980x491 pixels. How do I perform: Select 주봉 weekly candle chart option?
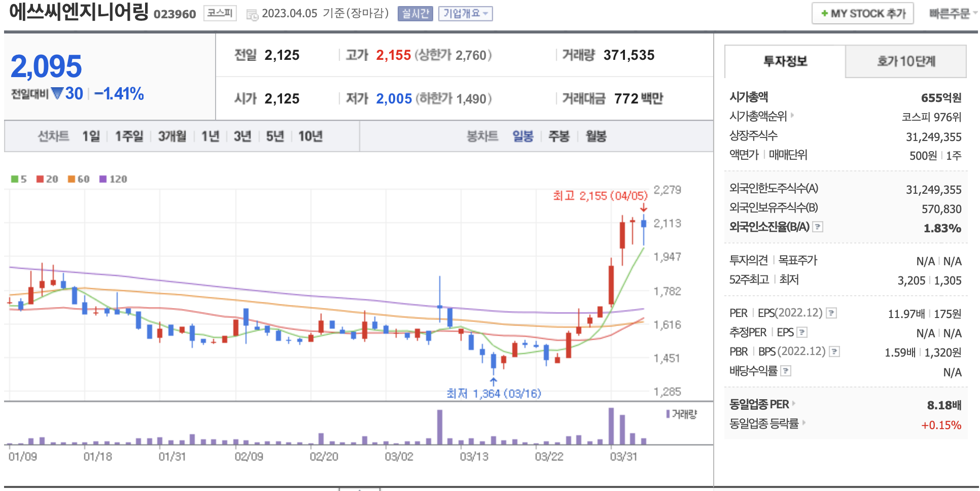(x=558, y=136)
